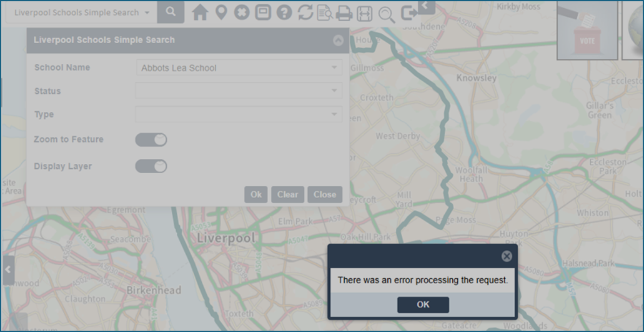Click the error processing request message
644x332 pixels.
[423, 281]
